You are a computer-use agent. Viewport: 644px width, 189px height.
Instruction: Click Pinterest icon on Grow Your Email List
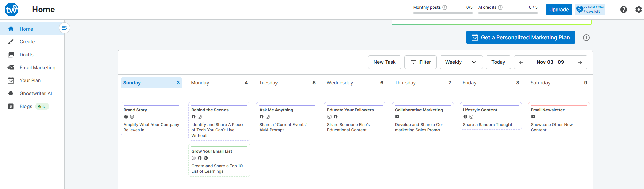click(x=206, y=158)
